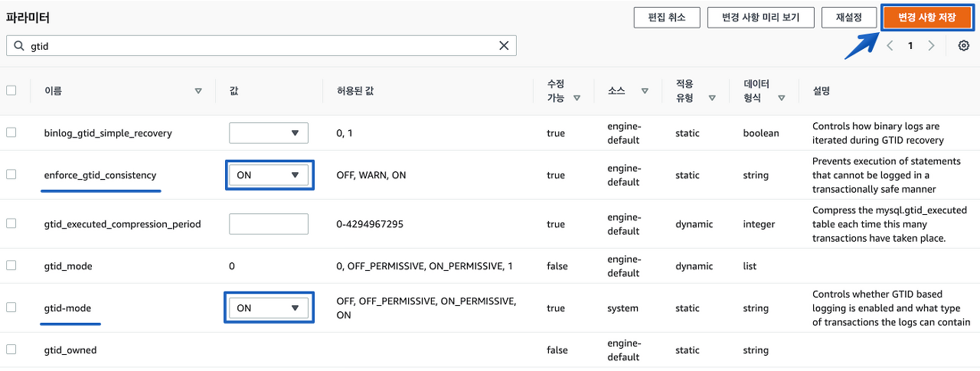Viewport: 980px width, 371px height.
Task: Click gtid_executed_compression_period value input field
Action: point(269,224)
